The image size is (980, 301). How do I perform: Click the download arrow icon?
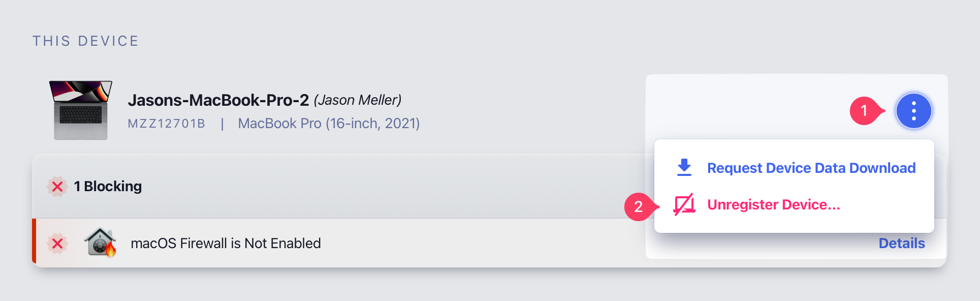point(684,167)
